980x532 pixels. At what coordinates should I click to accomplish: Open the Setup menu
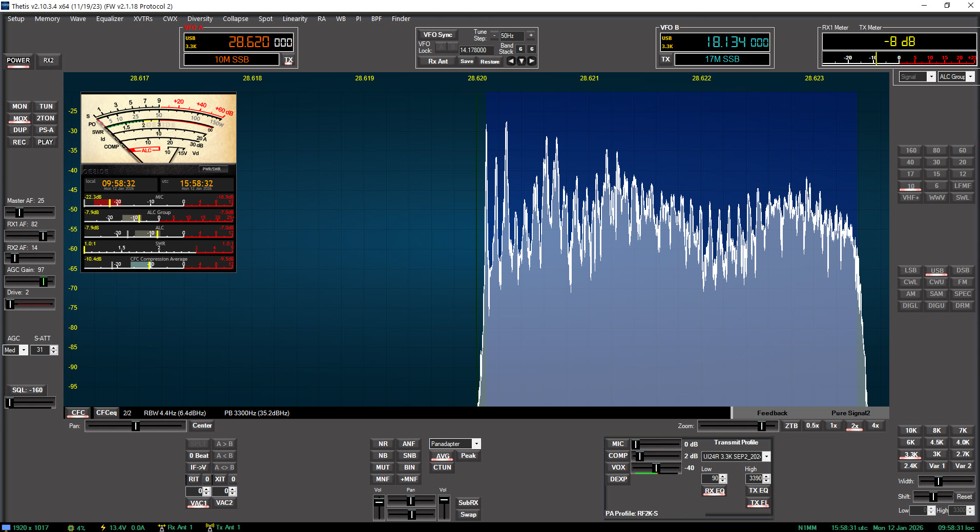[x=16, y=19]
